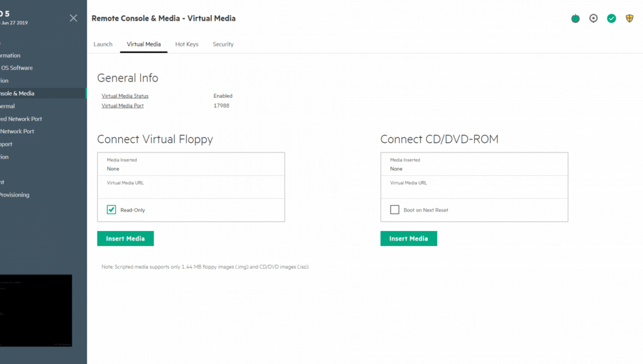Open the remote console thumbnail preview
Screen dimensions: 643x364
tap(36, 310)
